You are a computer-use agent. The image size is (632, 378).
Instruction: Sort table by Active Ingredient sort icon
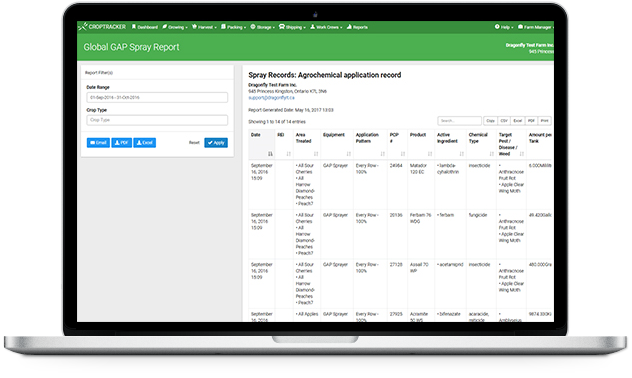click(x=462, y=154)
